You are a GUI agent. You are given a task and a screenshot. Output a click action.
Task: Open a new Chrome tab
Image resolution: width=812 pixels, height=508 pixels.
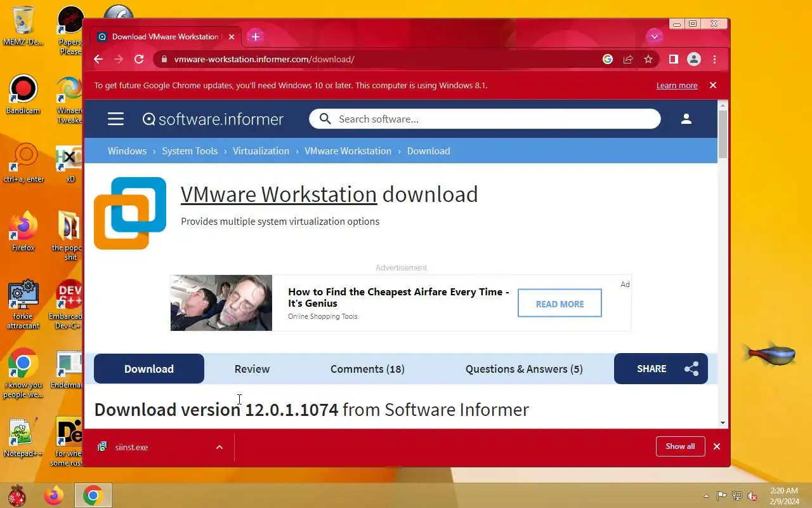pos(255,37)
